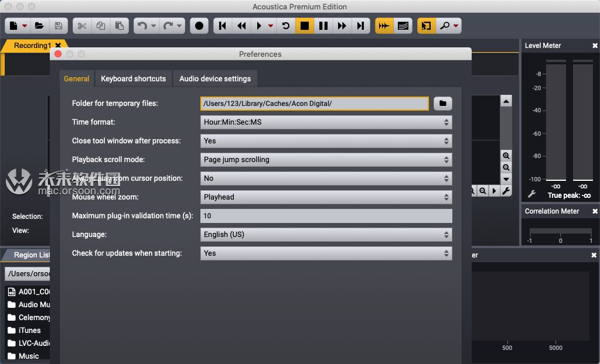Click the /Users path field in file browser
Image resolution: width=600 pixels, height=364 pixels.
point(28,274)
